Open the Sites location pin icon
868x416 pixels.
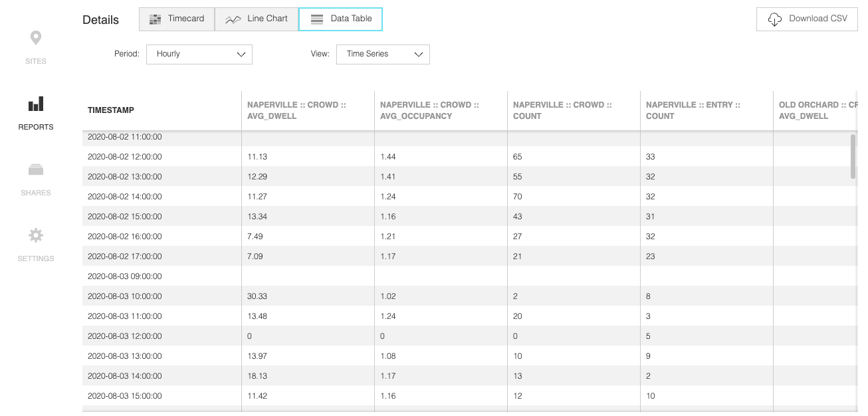click(x=36, y=39)
